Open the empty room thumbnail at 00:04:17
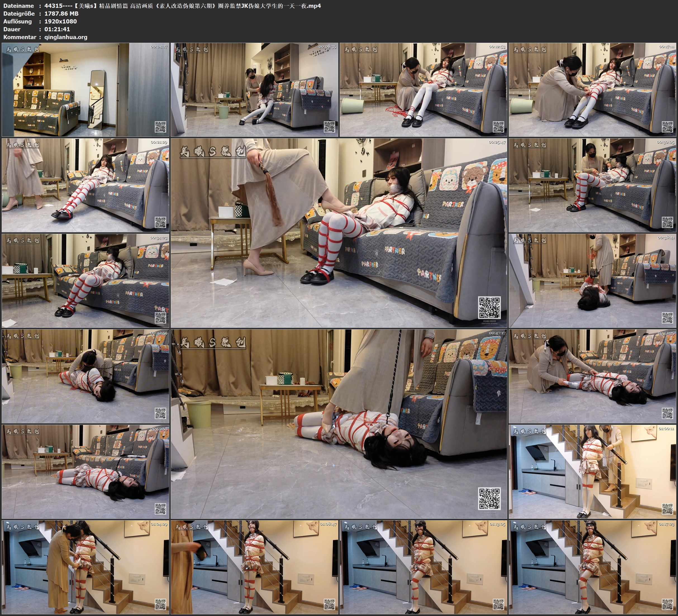This screenshot has width=678, height=616. pos(85,89)
